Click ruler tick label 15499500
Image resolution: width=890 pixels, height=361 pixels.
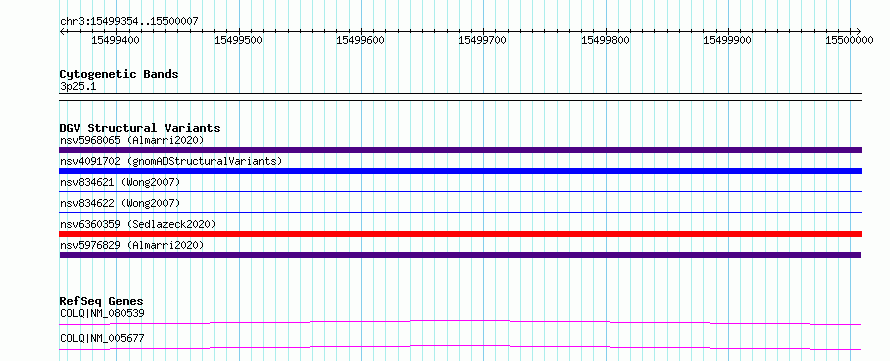[x=238, y=40]
